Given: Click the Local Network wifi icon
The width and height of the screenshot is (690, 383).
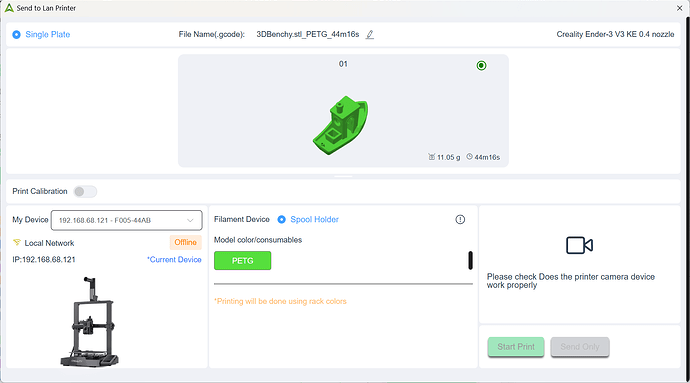Looking at the screenshot, I should pyautogui.click(x=17, y=243).
